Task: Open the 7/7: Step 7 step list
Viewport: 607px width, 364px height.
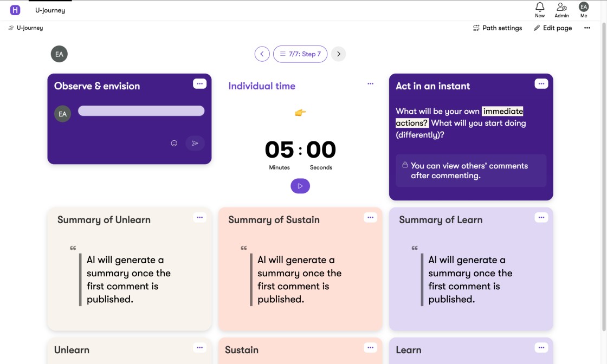Action: 300,54
